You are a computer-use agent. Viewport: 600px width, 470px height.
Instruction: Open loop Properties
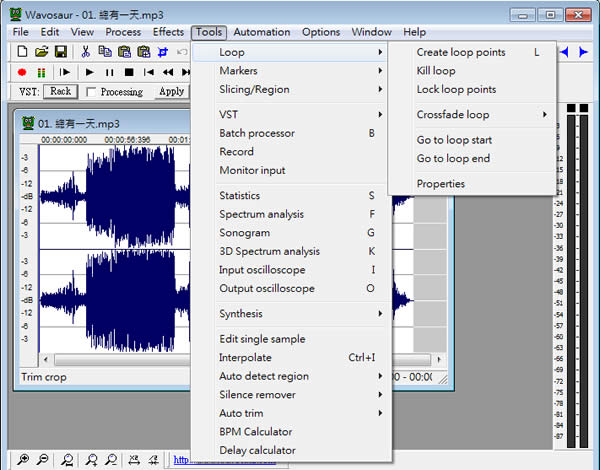click(x=472, y=184)
